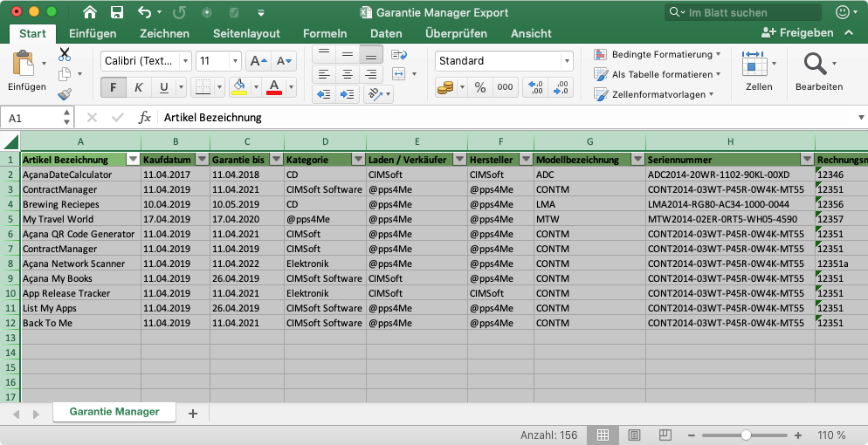Toggle underline formatting U button
Viewport: 868px width, 445px height.
point(164,87)
